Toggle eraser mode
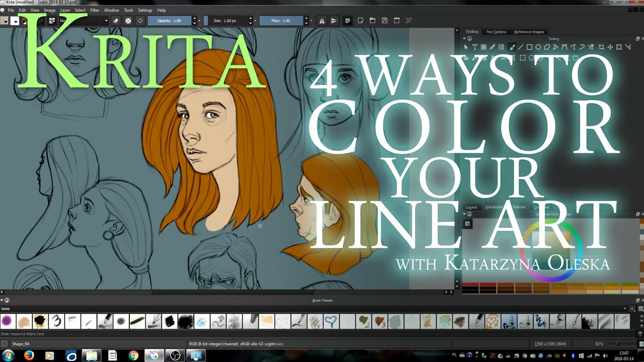This screenshot has height=362, width=644. click(x=116, y=21)
